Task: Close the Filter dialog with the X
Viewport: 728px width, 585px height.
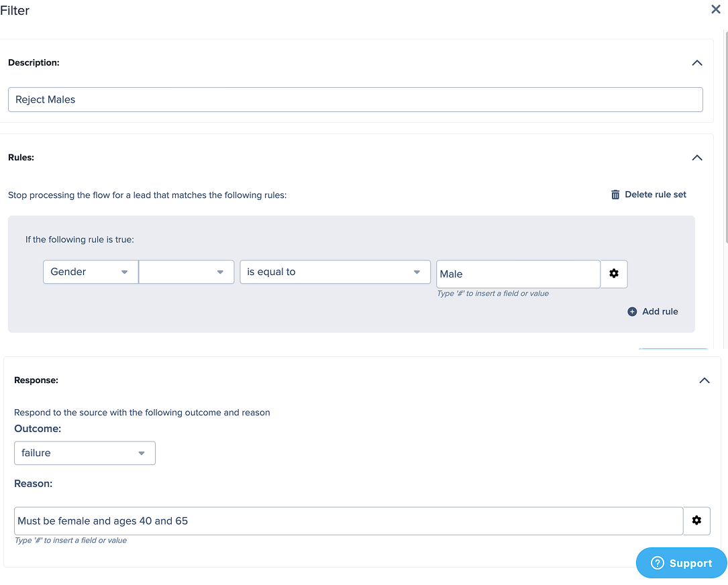Action: tap(716, 9)
